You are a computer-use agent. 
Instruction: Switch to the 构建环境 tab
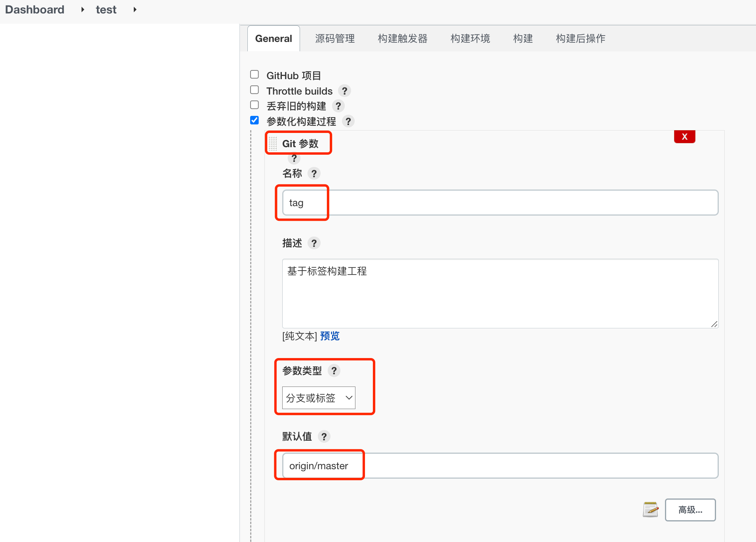(470, 38)
